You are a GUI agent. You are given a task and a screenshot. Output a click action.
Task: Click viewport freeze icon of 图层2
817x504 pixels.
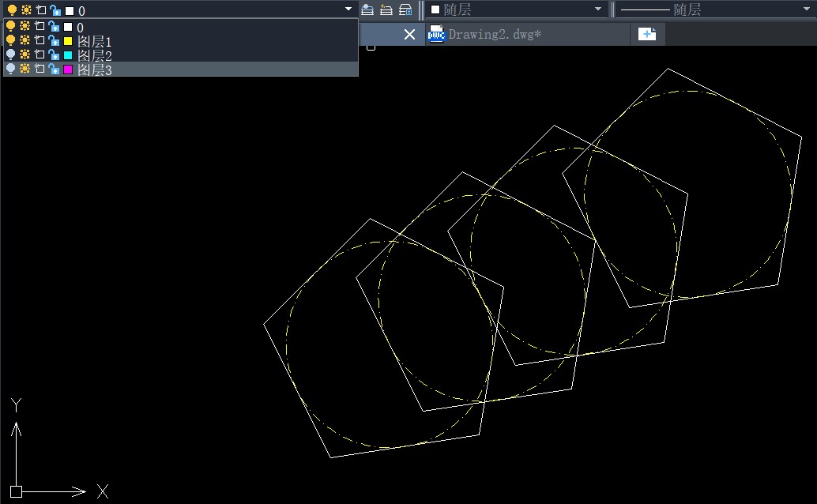click(40, 55)
